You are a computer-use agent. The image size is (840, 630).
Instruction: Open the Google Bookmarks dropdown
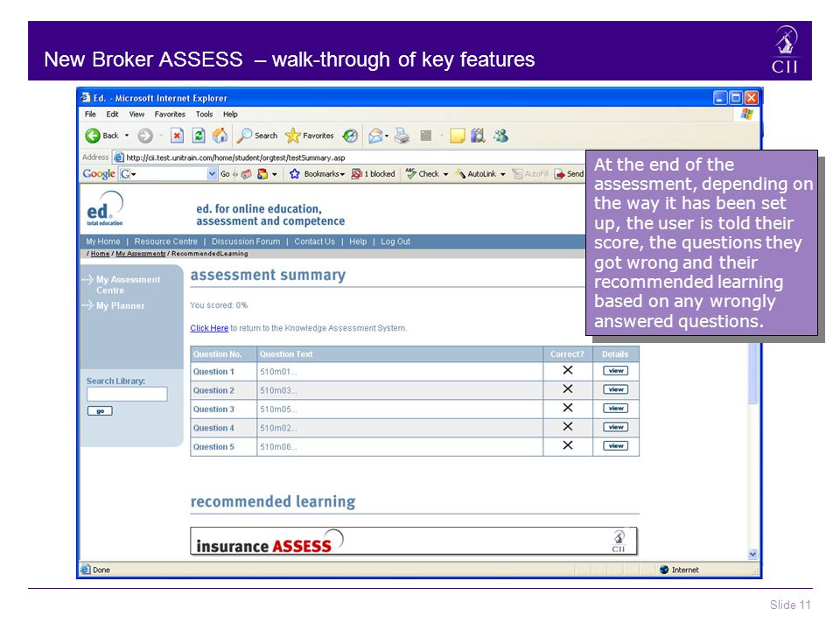(x=317, y=173)
